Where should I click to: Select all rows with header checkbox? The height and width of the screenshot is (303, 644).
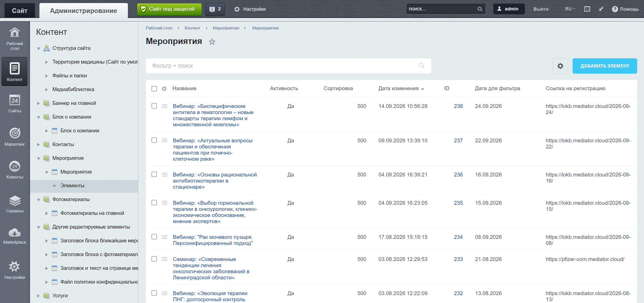[x=154, y=89]
